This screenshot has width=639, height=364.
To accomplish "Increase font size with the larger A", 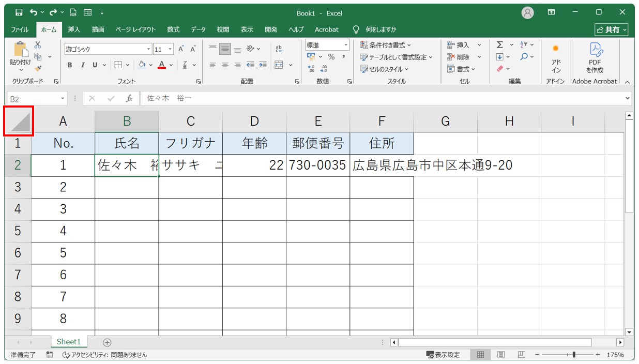I will click(181, 49).
